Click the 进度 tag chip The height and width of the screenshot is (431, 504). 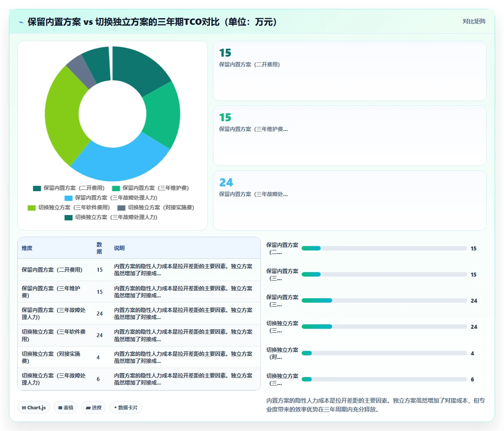tap(93, 408)
